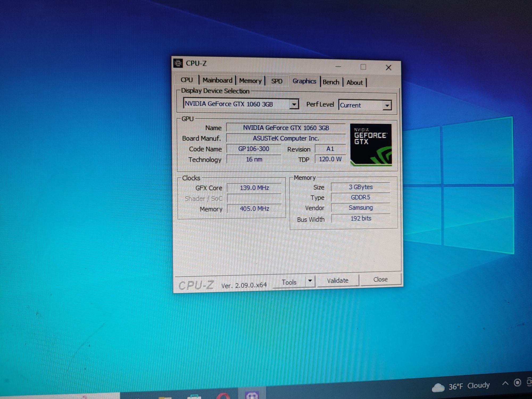Expand the display device dropdown arrow
Screen dimensions: 532x399
[x=294, y=104]
